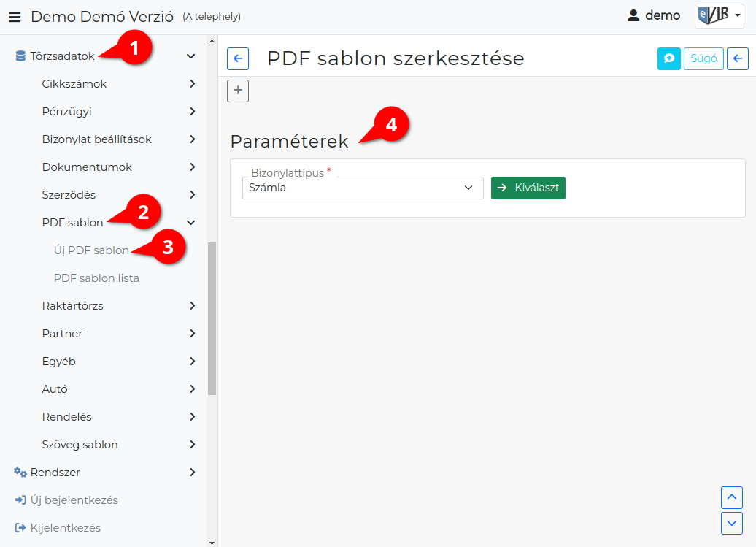The image size is (756, 547).
Task: Open the Szöveg sablon menu item
Action: click(x=80, y=445)
